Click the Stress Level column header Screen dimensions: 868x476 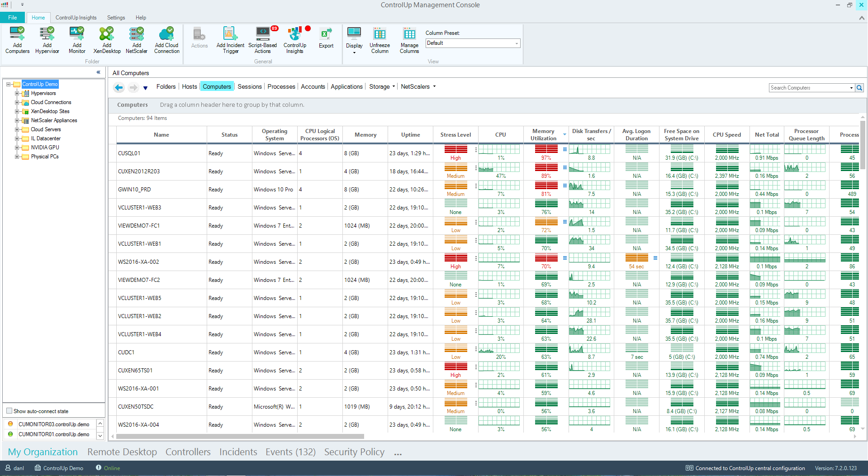click(455, 135)
